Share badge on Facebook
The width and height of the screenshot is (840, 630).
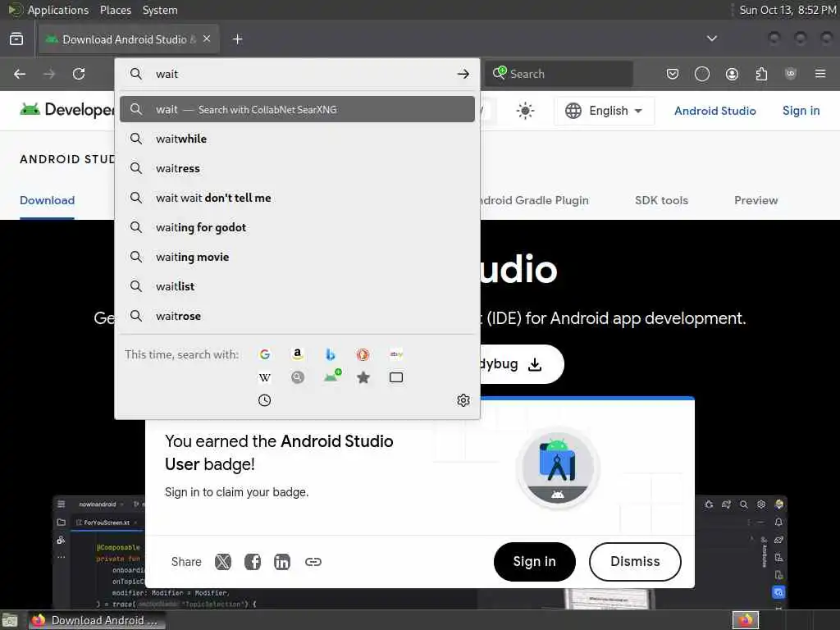click(x=253, y=561)
